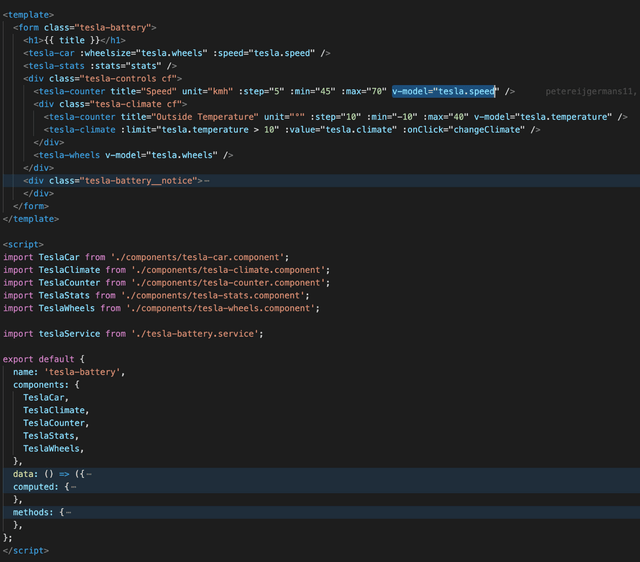Image resolution: width=640 pixels, height=562 pixels.
Task: Open the tesla-battery.service import path
Action: tap(195, 334)
